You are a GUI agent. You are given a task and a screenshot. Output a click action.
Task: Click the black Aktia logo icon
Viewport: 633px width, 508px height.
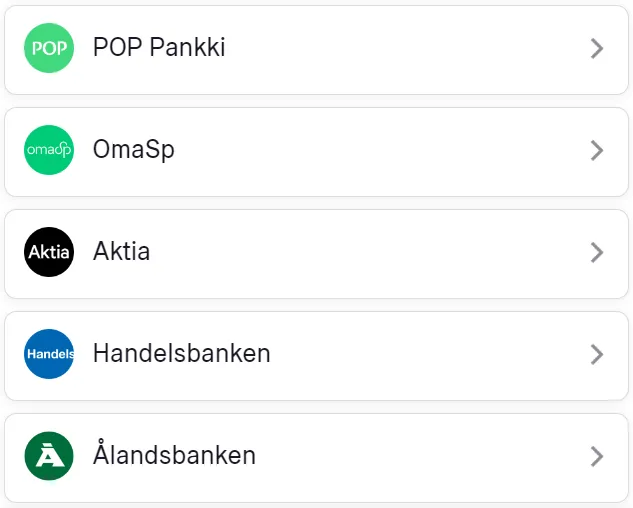pos(49,252)
